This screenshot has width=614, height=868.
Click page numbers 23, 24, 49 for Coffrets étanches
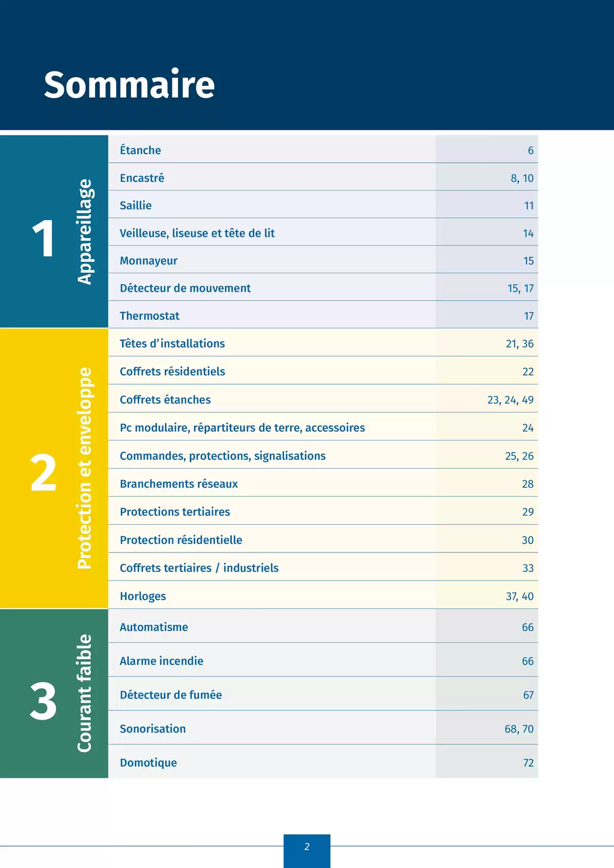tap(510, 400)
